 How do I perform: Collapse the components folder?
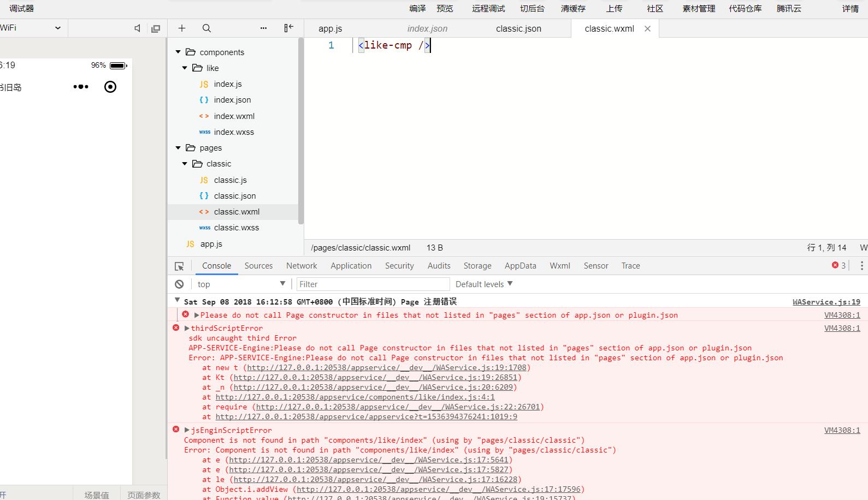point(178,52)
